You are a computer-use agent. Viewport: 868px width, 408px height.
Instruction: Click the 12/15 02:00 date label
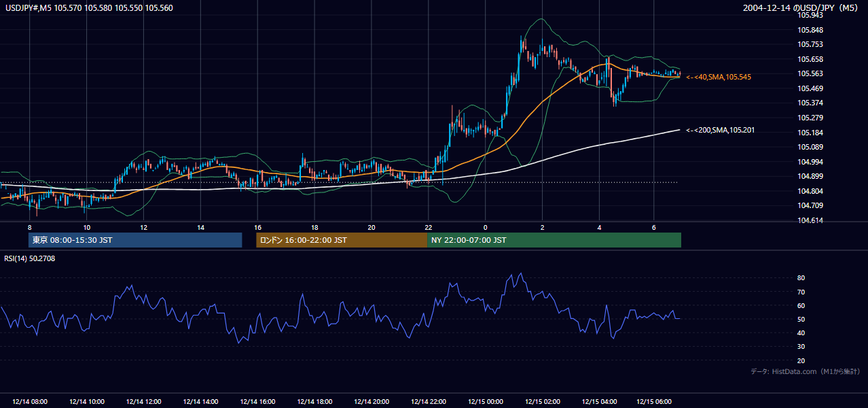coord(543,402)
